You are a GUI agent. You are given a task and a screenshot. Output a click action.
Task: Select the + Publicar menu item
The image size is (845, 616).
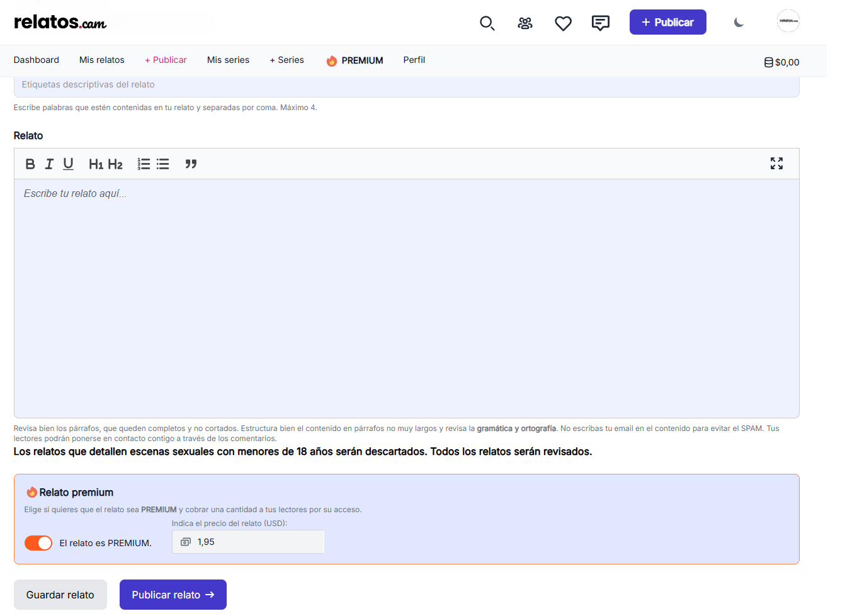point(166,60)
